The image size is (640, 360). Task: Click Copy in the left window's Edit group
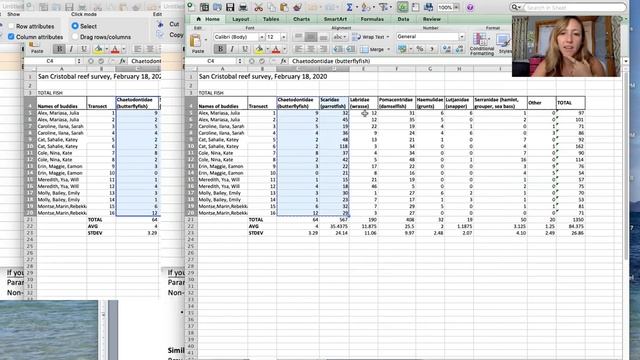(171, 35)
